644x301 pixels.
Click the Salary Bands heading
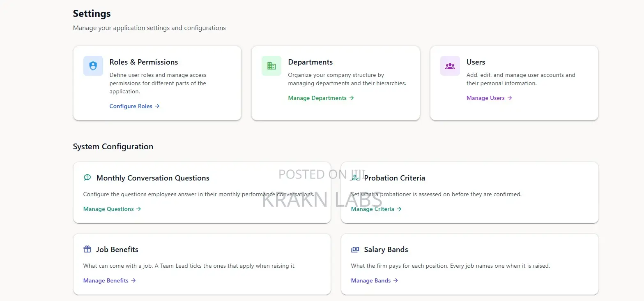pos(386,250)
